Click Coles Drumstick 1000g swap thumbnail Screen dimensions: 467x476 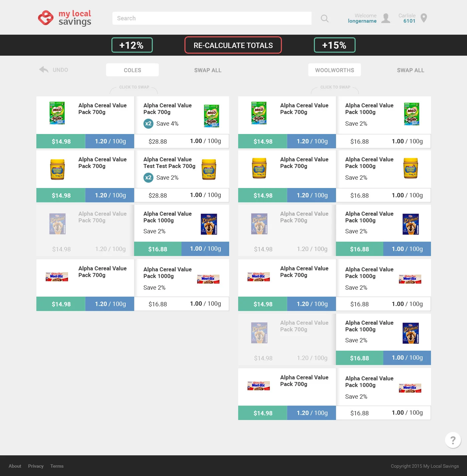coord(209,224)
